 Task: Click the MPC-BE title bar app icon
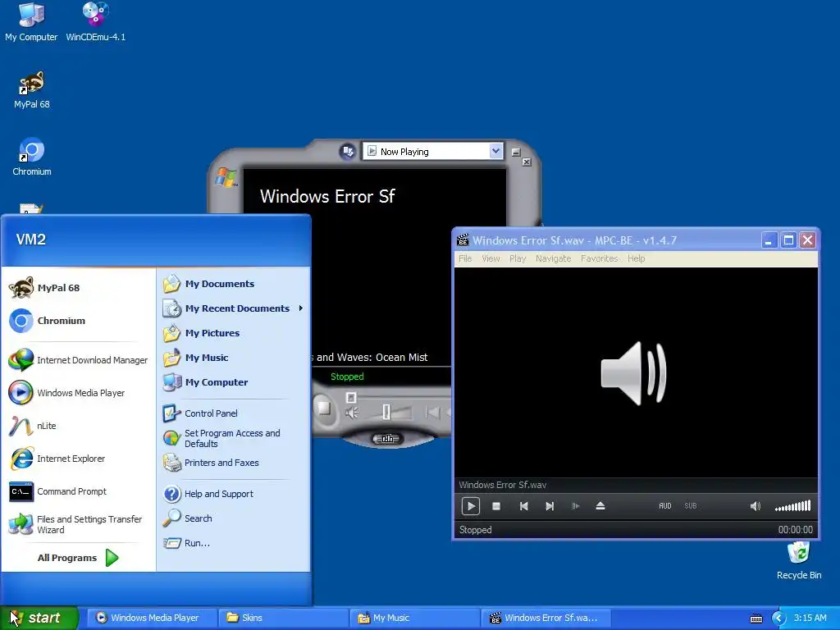[463, 240]
